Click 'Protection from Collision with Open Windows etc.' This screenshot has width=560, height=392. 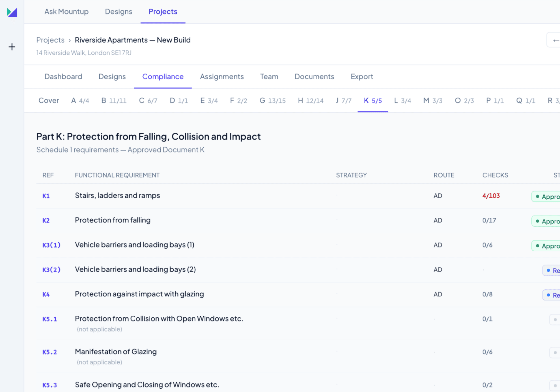tap(159, 319)
